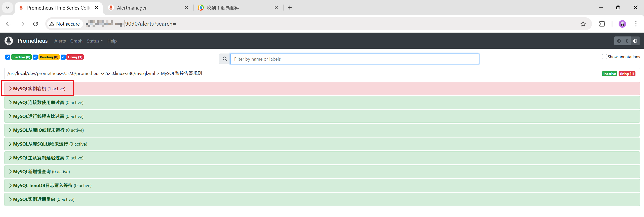
Task: Open browser extensions puzzle icon
Action: pyautogui.click(x=602, y=24)
